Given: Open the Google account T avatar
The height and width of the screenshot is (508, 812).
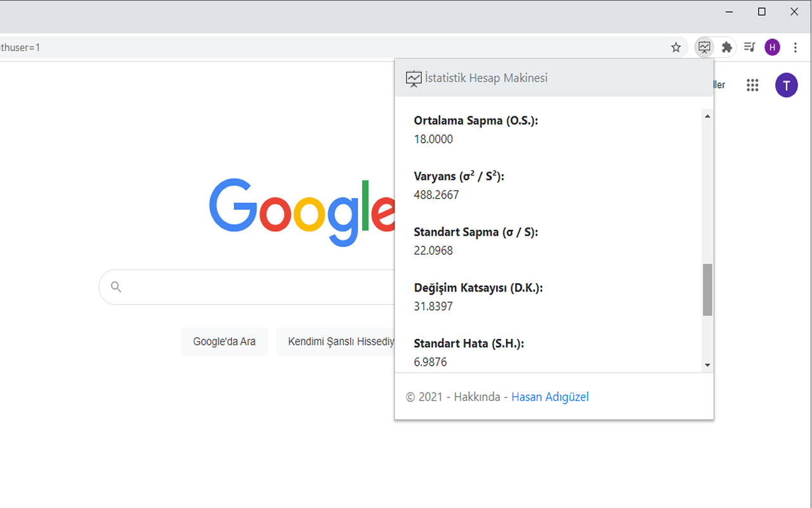Looking at the screenshot, I should pos(787,85).
